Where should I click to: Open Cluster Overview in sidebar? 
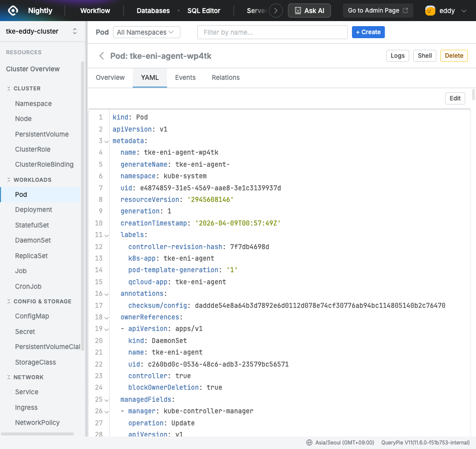pyautogui.click(x=33, y=69)
